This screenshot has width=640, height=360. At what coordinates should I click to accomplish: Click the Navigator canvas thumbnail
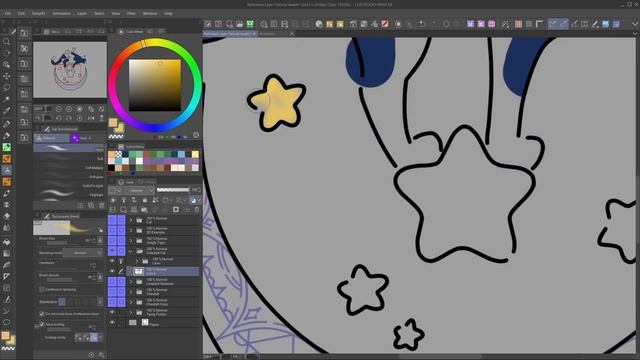(x=70, y=69)
